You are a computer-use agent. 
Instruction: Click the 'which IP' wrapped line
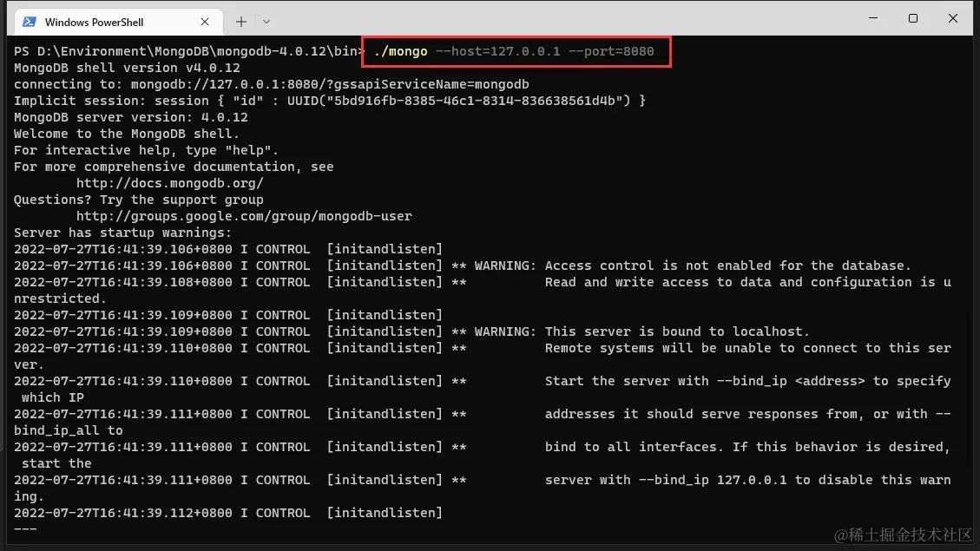click(x=52, y=397)
